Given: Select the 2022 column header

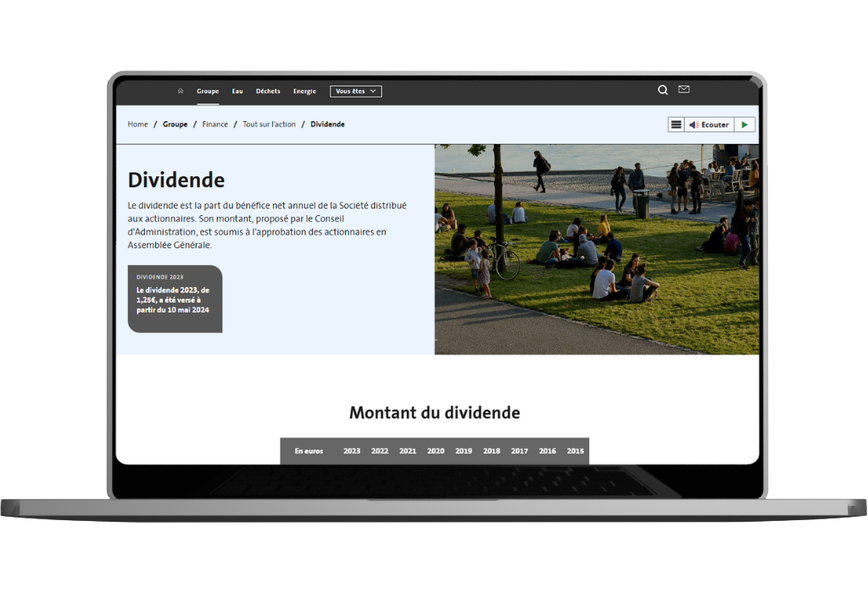Looking at the screenshot, I should 380,452.
